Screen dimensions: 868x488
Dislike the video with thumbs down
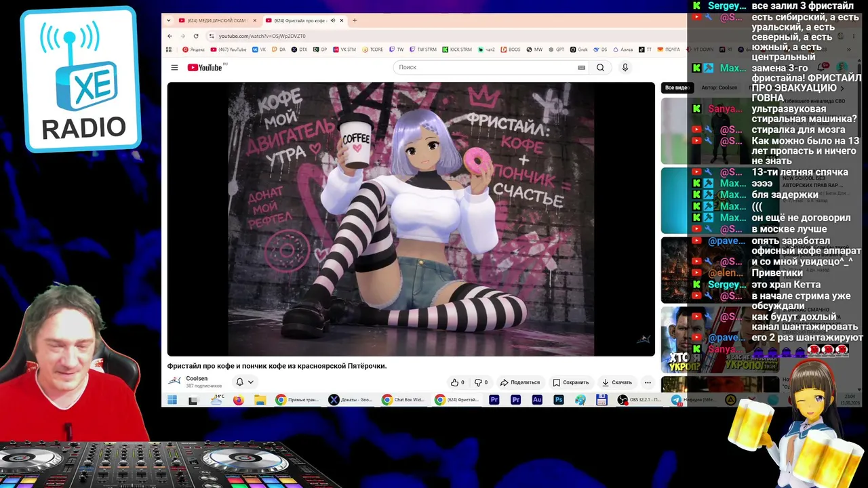click(481, 382)
